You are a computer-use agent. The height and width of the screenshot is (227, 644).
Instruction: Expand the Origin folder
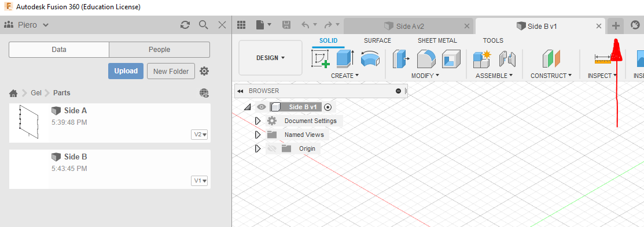coord(257,148)
